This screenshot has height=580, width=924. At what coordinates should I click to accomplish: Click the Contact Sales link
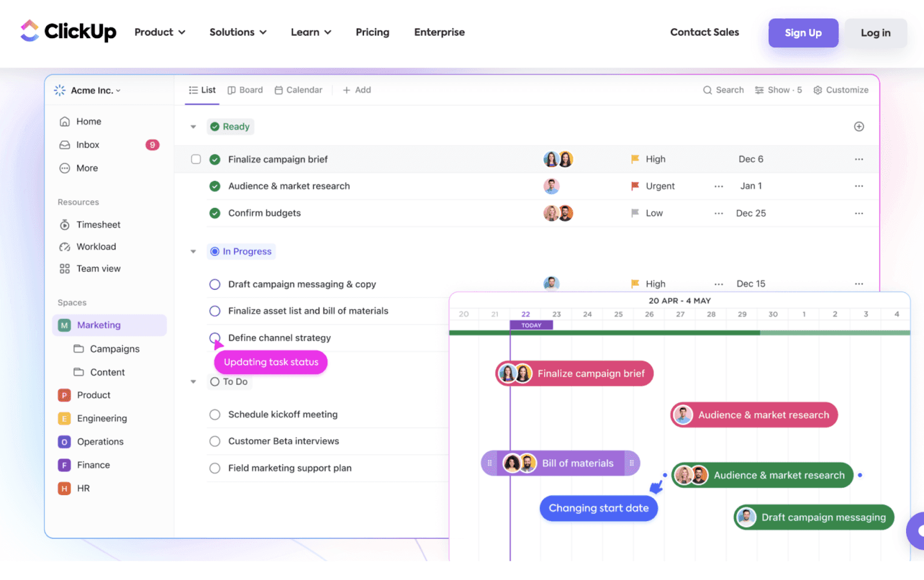(705, 32)
